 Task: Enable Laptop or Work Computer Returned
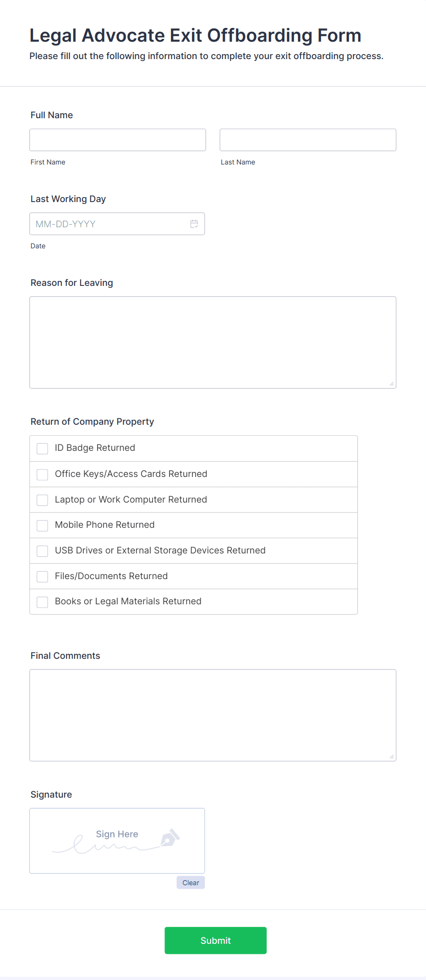click(43, 500)
